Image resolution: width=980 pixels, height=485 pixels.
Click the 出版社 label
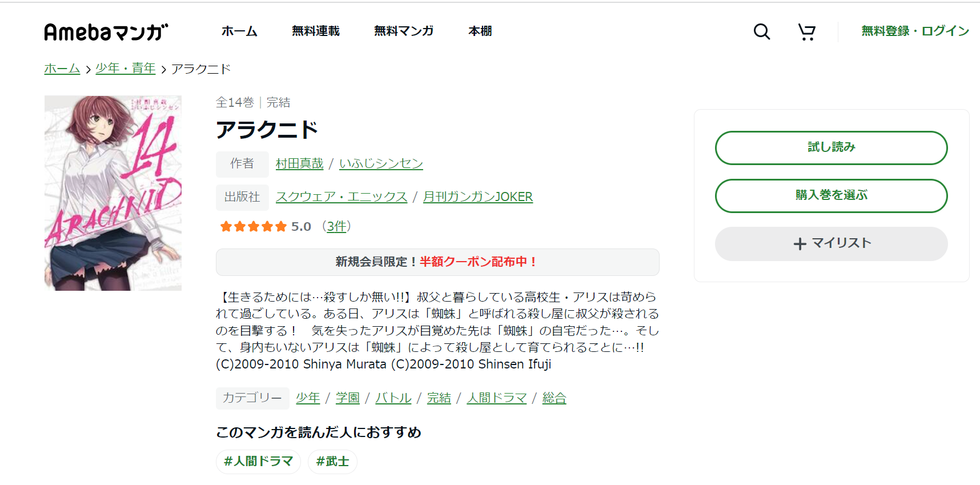coord(242,197)
